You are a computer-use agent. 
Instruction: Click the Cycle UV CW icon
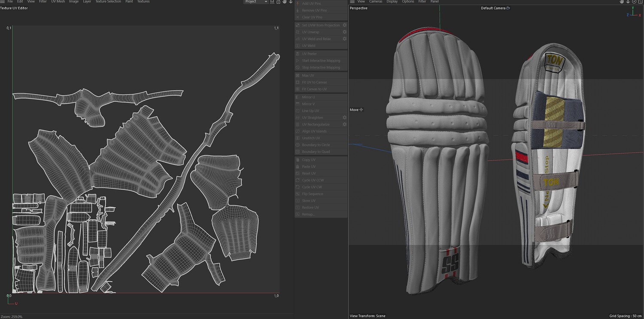coord(298,187)
